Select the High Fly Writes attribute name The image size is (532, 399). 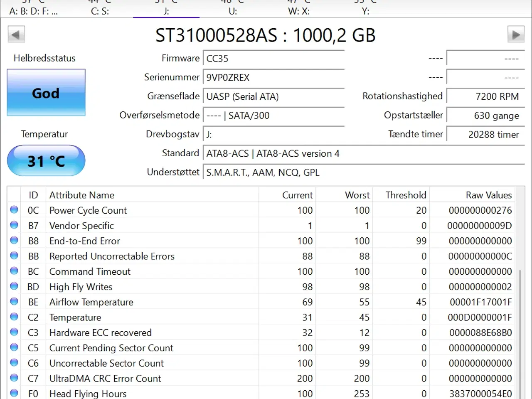[81, 287]
